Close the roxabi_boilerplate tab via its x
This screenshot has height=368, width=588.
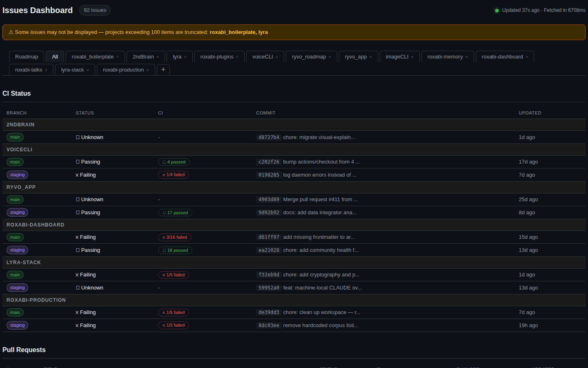pyautogui.click(x=118, y=57)
